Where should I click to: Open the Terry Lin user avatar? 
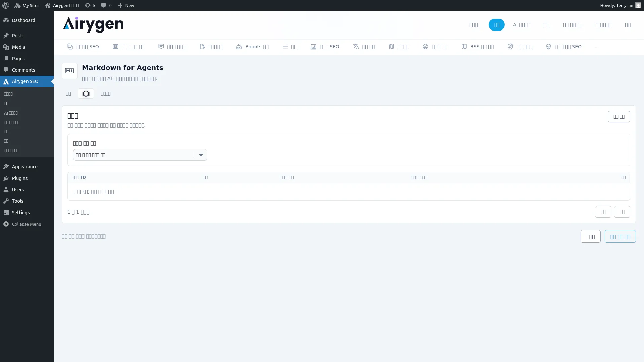coord(638,5)
